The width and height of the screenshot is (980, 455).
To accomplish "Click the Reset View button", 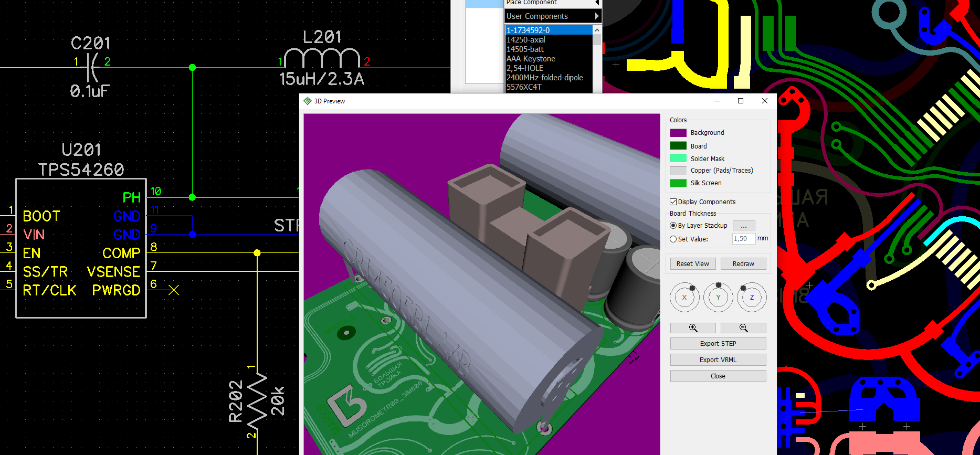I will coord(692,263).
